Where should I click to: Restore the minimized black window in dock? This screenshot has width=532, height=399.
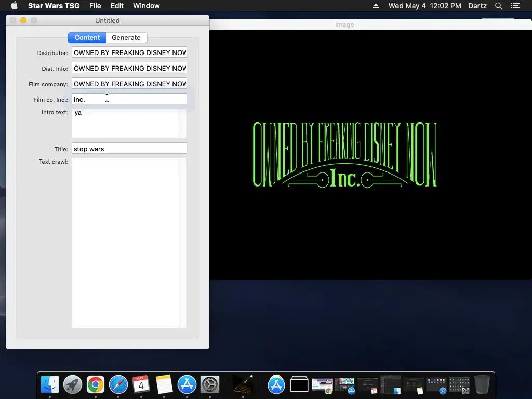point(299,385)
